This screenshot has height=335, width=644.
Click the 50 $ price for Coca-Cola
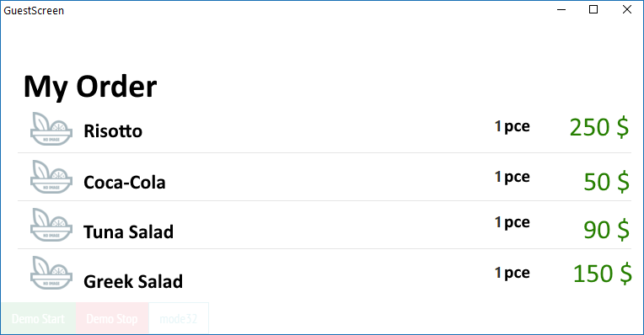pyautogui.click(x=607, y=182)
